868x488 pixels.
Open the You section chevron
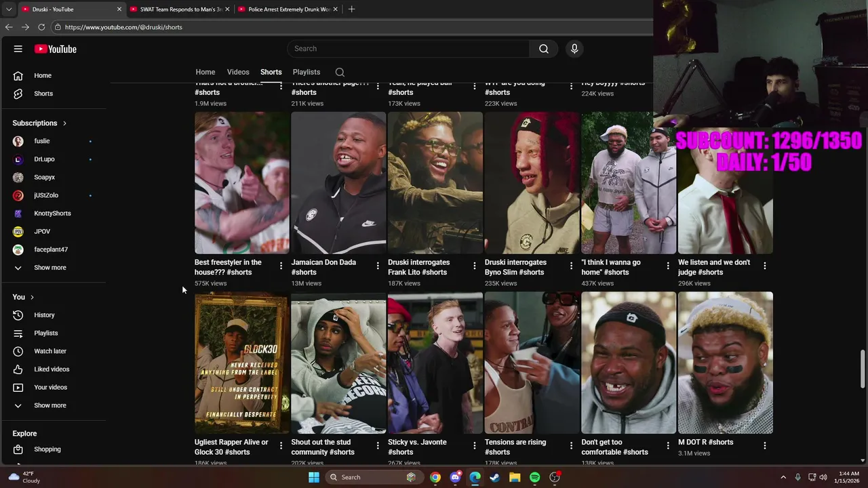click(32, 298)
